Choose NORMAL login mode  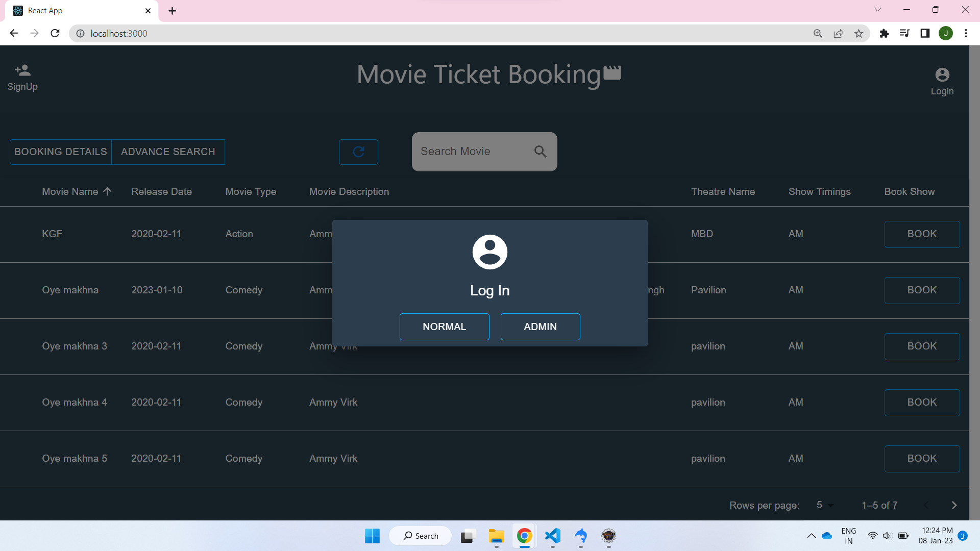(444, 327)
